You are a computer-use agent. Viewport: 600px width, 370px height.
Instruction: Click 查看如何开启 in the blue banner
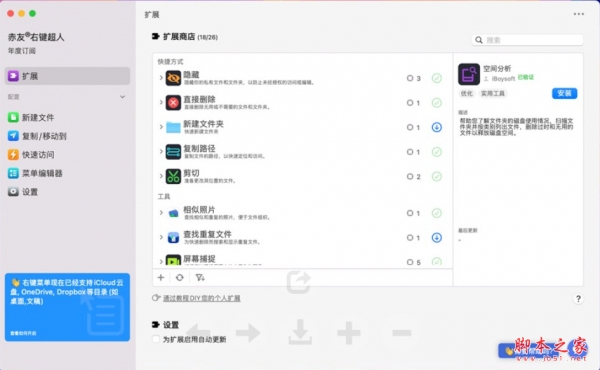click(x=23, y=333)
